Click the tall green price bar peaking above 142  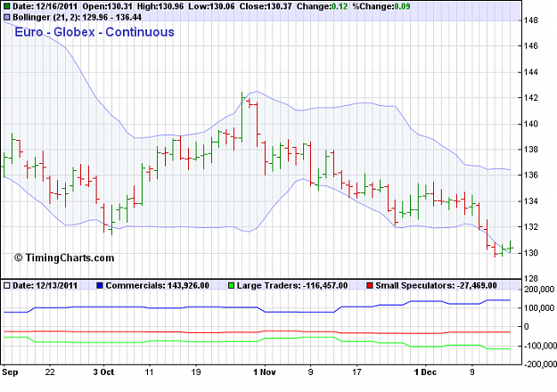click(242, 118)
